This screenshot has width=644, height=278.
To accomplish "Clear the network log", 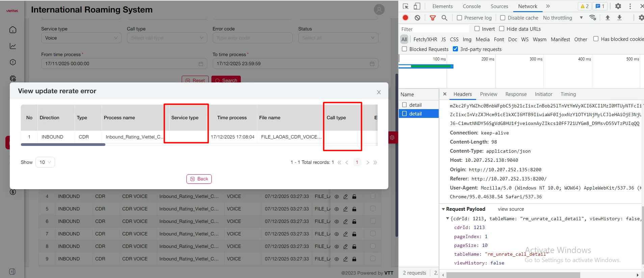I will 417,18.
